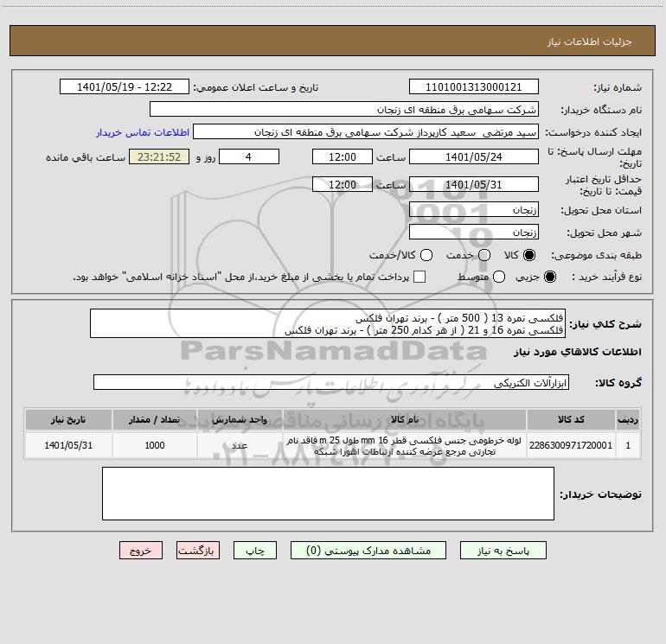Click the ردیف column header
The width and height of the screenshot is (666, 644).
[x=628, y=419]
